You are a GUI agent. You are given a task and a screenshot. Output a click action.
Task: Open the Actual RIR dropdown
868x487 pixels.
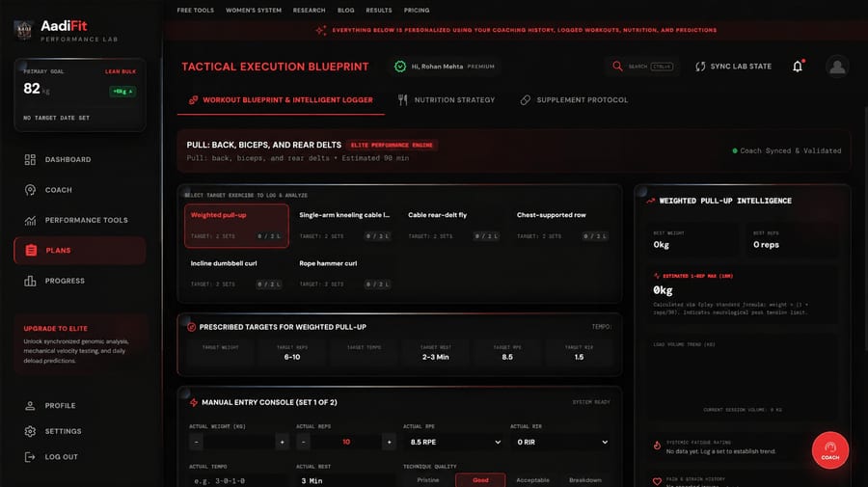tap(560, 443)
